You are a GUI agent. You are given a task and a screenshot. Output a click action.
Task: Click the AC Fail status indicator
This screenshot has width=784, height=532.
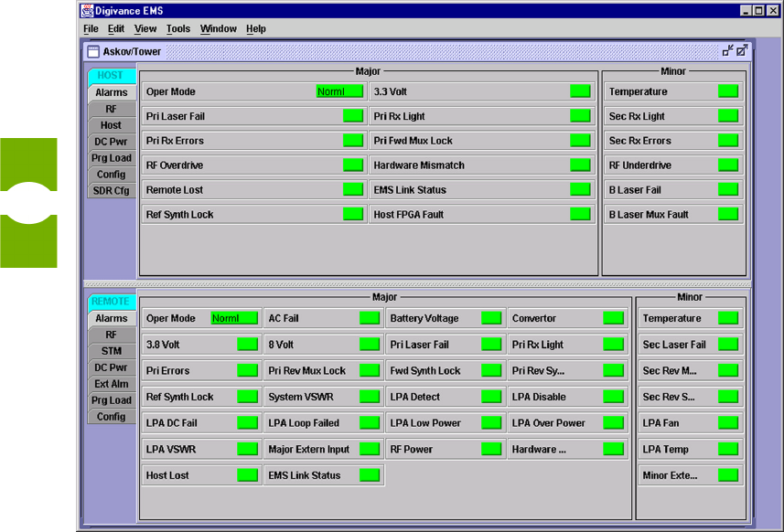pyautogui.click(x=370, y=318)
